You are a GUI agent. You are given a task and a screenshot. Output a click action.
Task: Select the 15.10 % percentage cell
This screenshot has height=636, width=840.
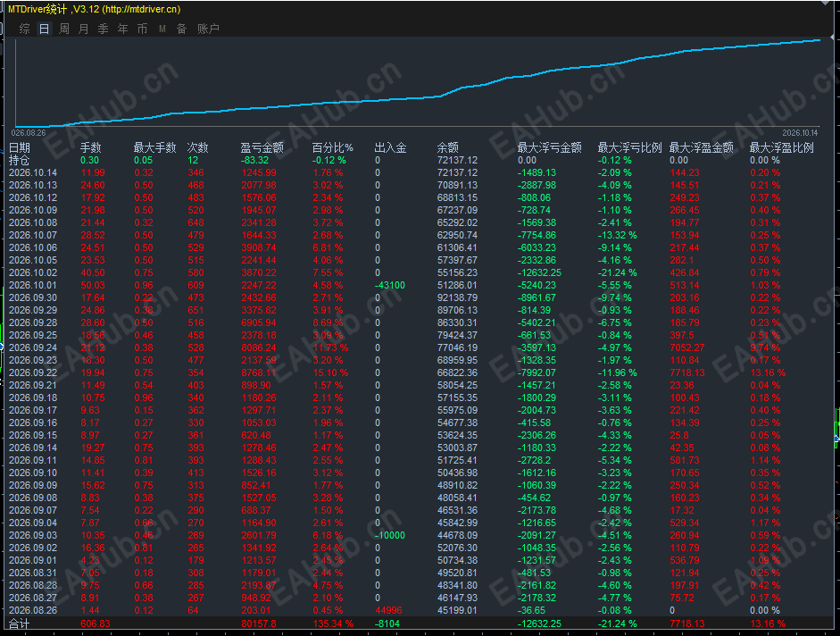pyautogui.click(x=330, y=372)
